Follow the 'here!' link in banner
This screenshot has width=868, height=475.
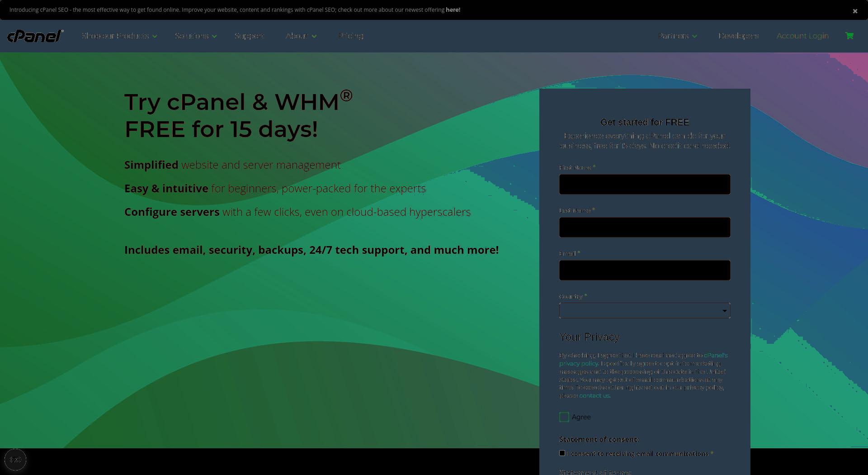tap(453, 10)
